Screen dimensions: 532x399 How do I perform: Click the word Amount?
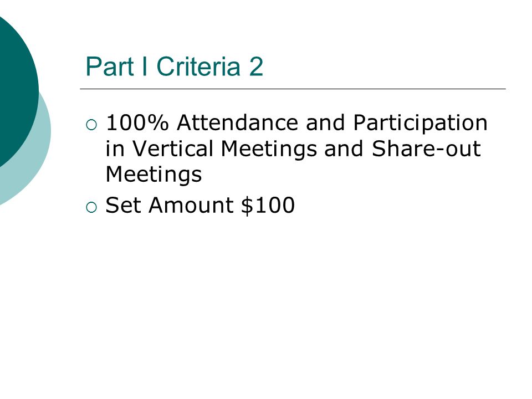191,205
